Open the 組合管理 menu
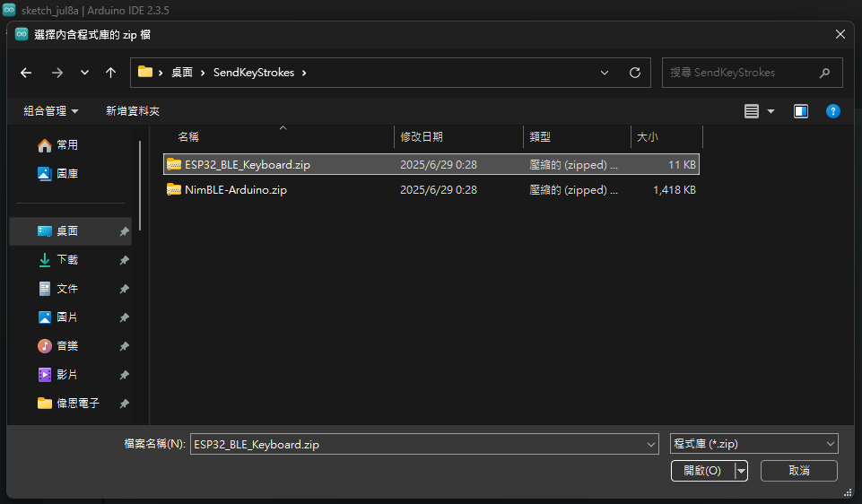The width and height of the screenshot is (862, 504). (x=50, y=111)
